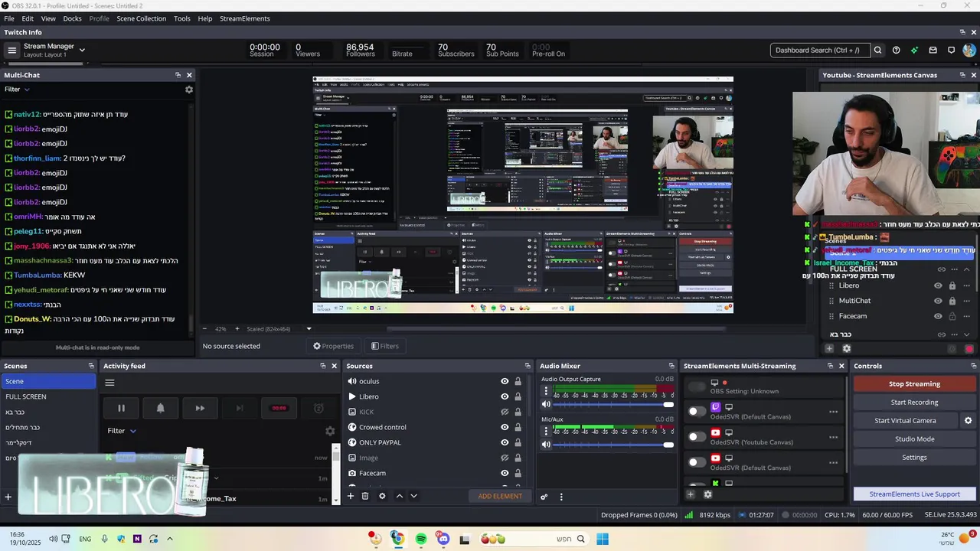Click the bell mute-alerts button in Activity feed
The width and height of the screenshot is (980, 551).
pyautogui.click(x=160, y=408)
